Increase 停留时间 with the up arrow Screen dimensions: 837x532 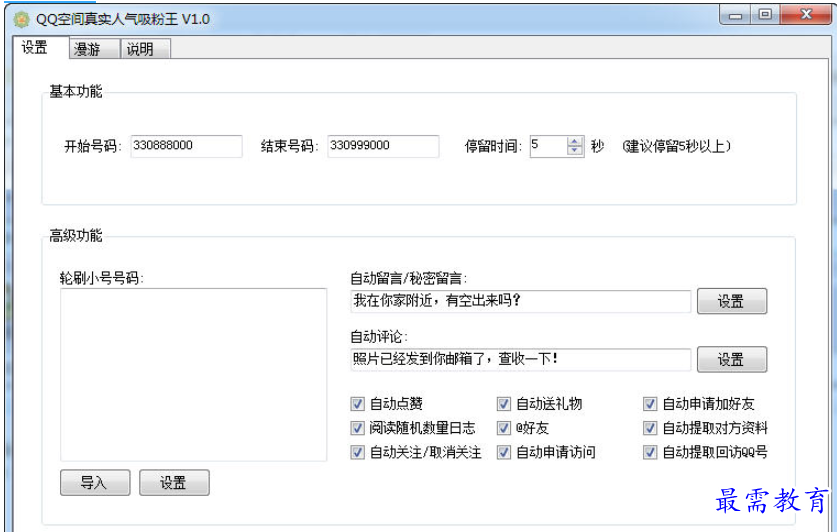coord(574,141)
